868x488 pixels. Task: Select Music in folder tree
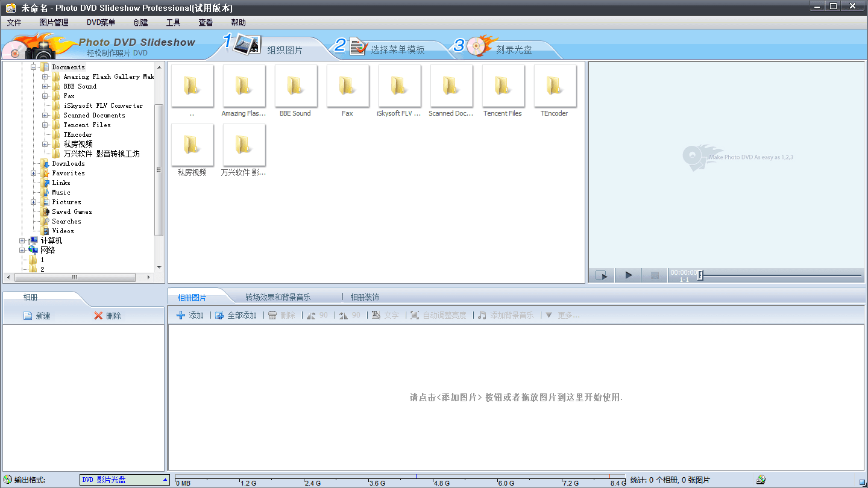pos(61,192)
